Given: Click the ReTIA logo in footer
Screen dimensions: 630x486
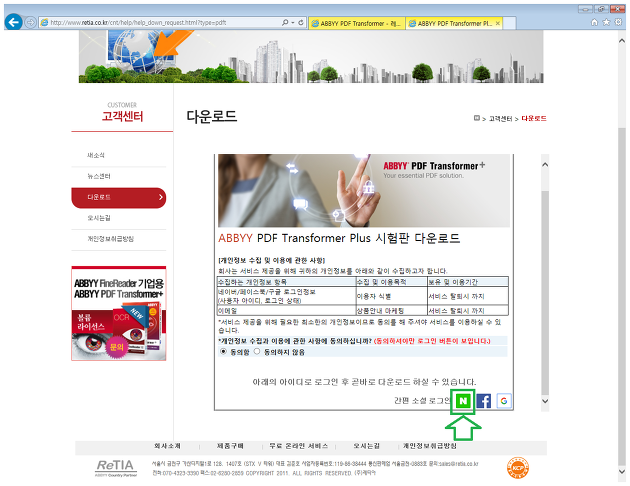Looking at the screenshot, I should coord(116,468).
